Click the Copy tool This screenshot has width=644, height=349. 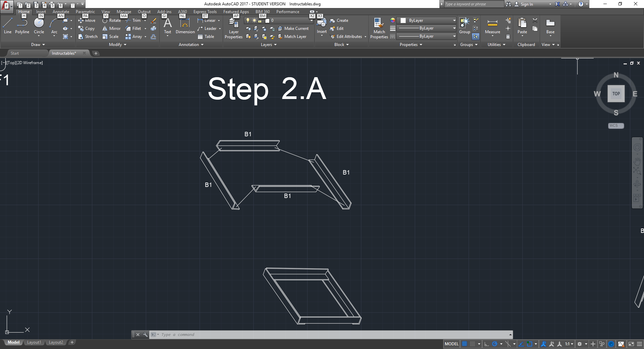coord(87,29)
